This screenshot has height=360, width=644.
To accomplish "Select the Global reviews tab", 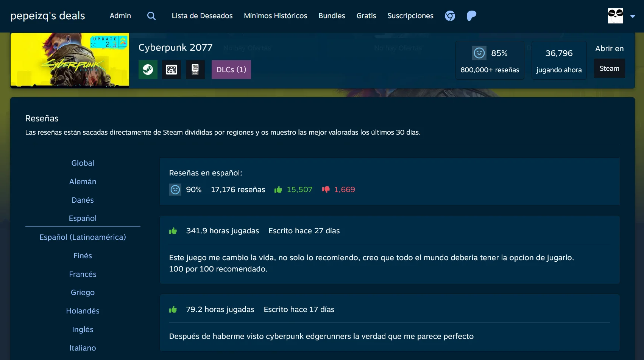I will (x=83, y=163).
